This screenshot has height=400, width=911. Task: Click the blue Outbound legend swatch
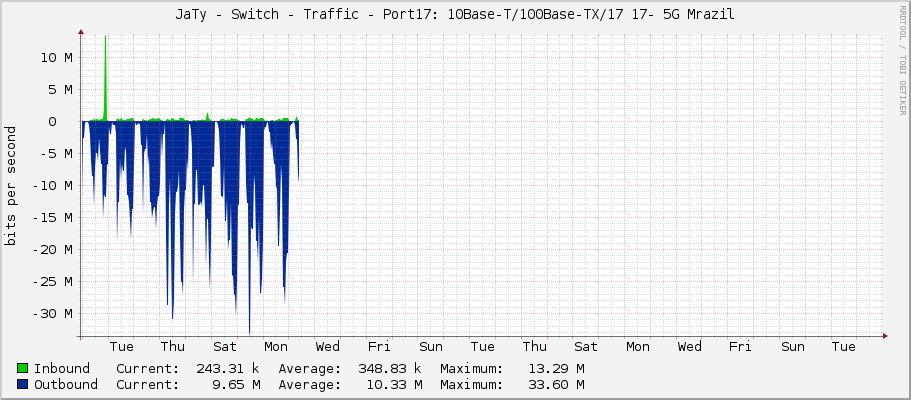[23, 384]
